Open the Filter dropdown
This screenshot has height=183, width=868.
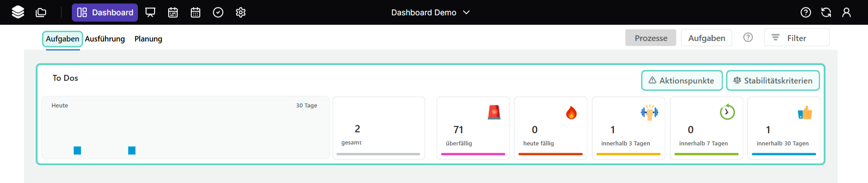click(x=797, y=38)
